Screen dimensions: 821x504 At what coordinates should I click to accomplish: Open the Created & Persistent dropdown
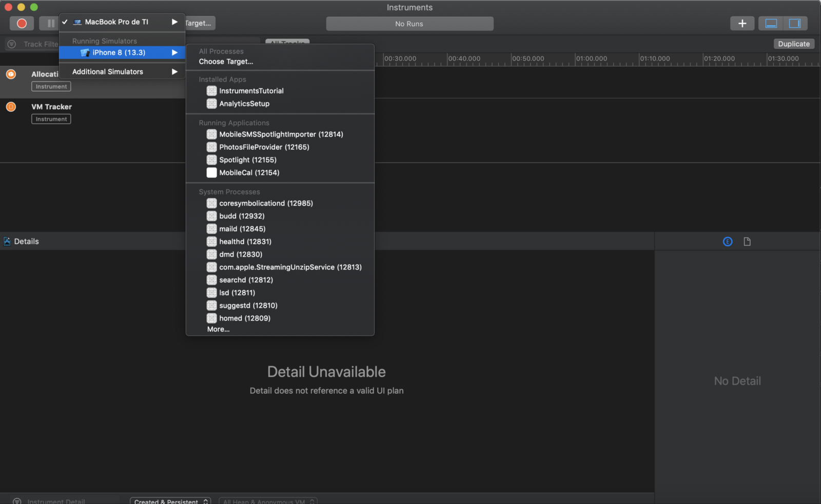point(171,501)
